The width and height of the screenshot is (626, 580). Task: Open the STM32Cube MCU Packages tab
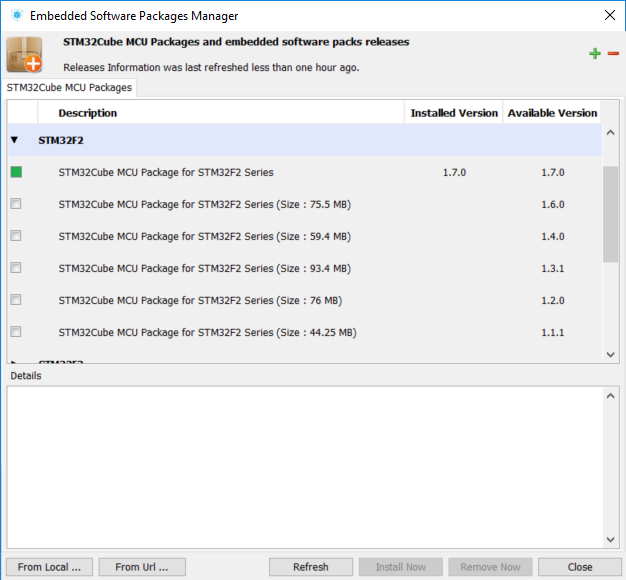coord(69,87)
